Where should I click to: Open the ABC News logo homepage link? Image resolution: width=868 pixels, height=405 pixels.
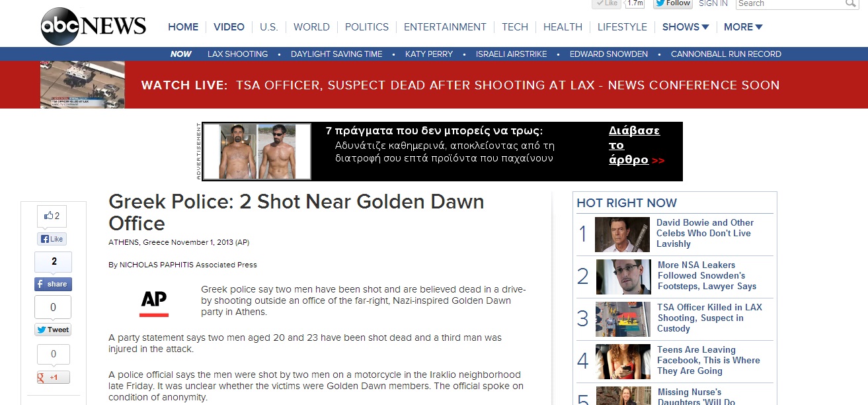pos(93,26)
